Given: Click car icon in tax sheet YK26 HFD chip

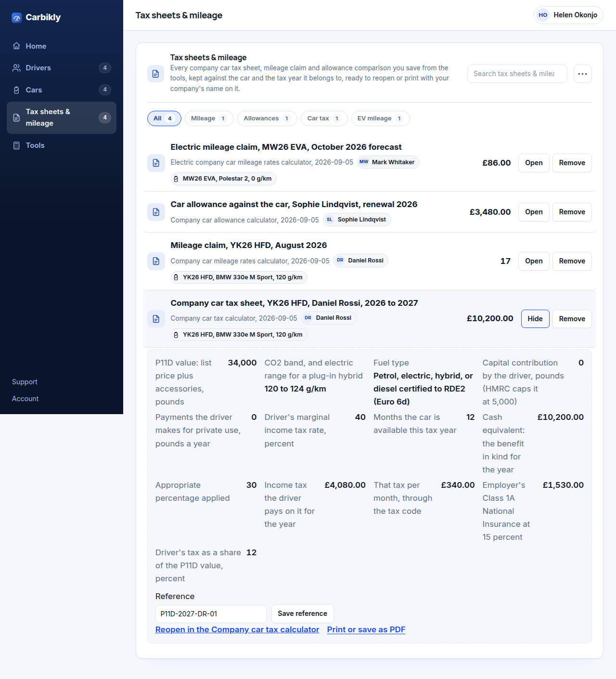Looking at the screenshot, I should pyautogui.click(x=176, y=335).
